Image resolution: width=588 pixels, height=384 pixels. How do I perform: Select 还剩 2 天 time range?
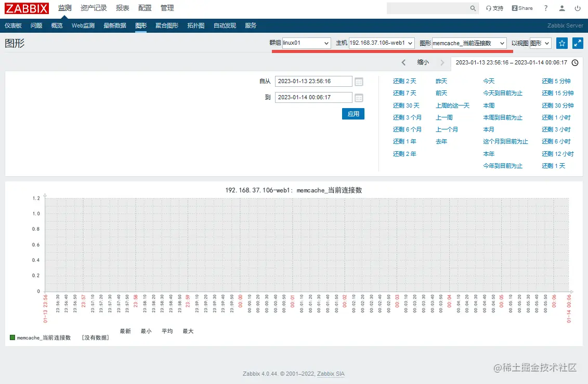click(x=404, y=81)
